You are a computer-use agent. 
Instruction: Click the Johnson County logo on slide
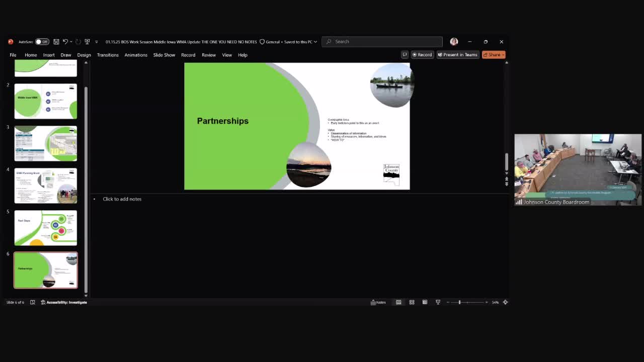pos(391,174)
